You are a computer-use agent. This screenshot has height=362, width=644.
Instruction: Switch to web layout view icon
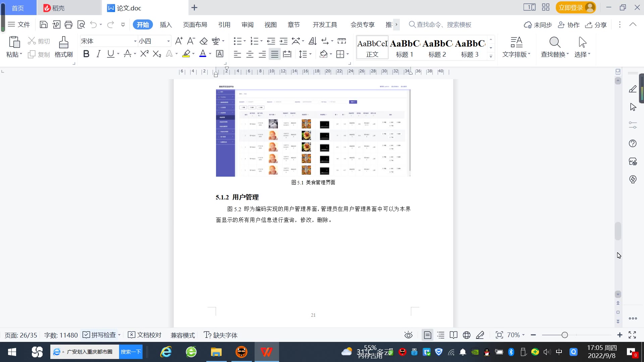(467, 335)
